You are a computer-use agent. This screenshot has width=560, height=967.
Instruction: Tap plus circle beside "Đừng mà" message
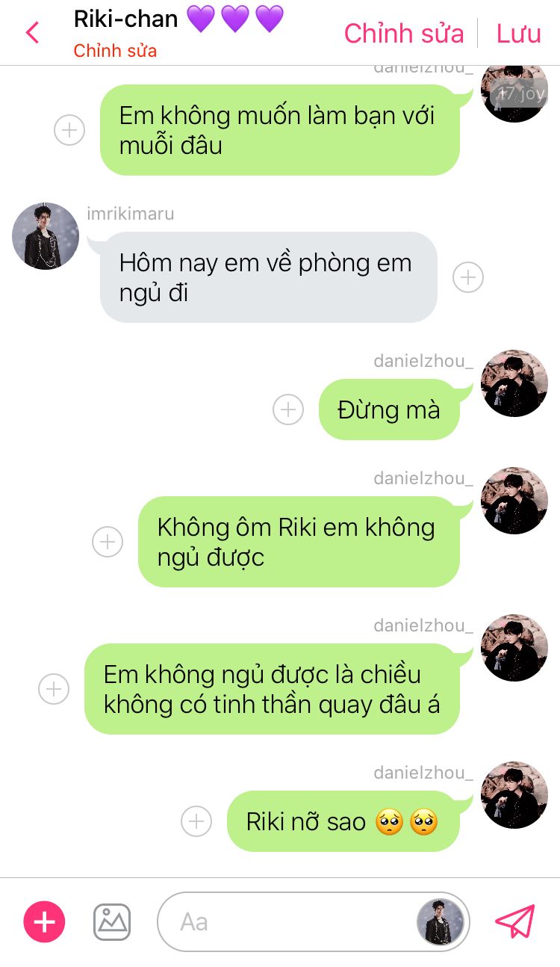[288, 410]
